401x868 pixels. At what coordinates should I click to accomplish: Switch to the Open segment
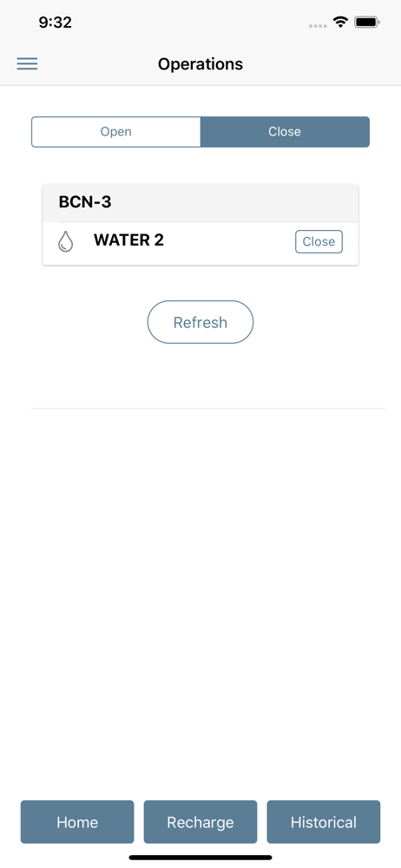pyautogui.click(x=115, y=132)
